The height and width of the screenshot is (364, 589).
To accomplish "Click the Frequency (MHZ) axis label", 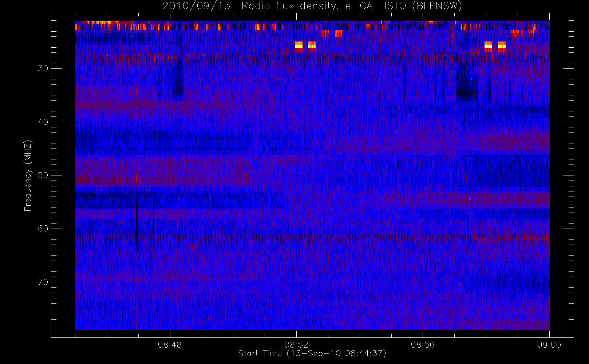I will 28,175.
